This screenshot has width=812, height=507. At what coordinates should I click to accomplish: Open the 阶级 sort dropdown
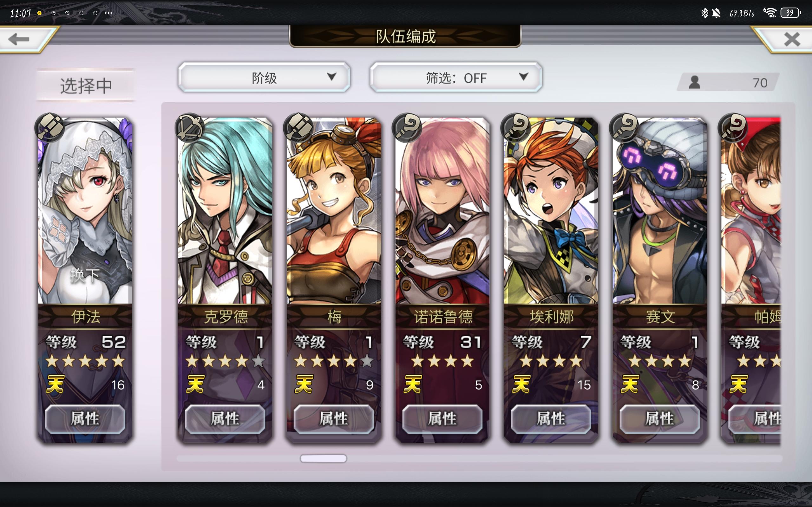tap(264, 77)
